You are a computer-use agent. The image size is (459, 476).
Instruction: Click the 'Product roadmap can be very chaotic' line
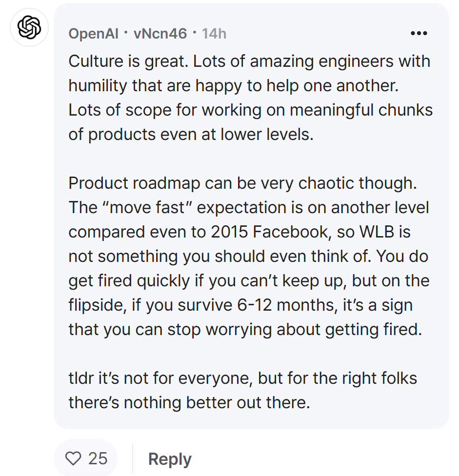(x=242, y=183)
